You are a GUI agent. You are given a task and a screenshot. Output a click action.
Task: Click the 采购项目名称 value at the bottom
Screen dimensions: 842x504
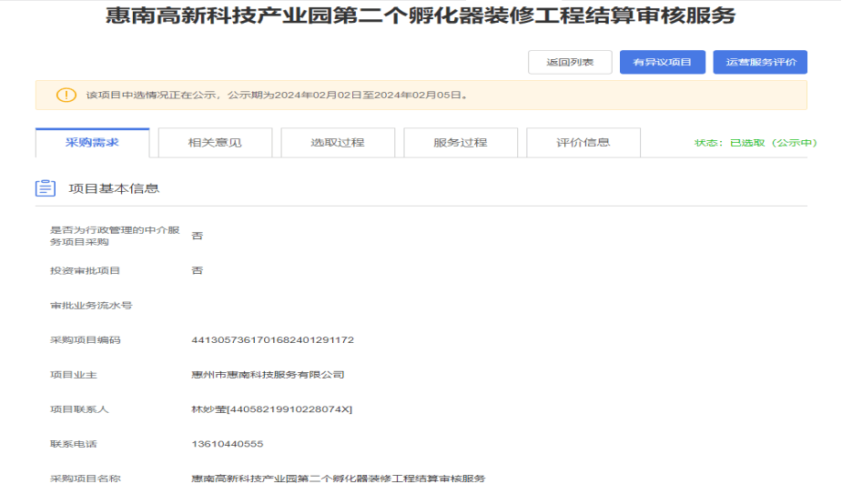338,479
